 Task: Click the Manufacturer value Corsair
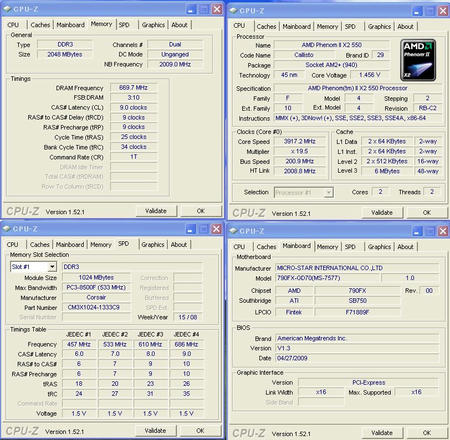[96, 297]
